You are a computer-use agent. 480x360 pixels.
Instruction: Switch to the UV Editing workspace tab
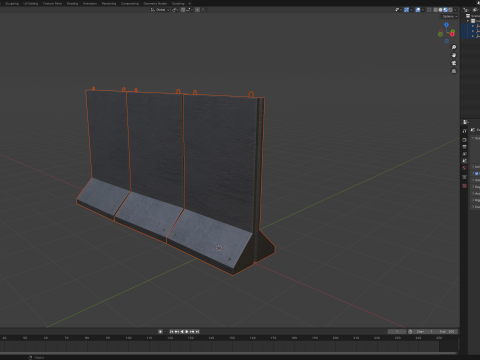click(x=31, y=3)
